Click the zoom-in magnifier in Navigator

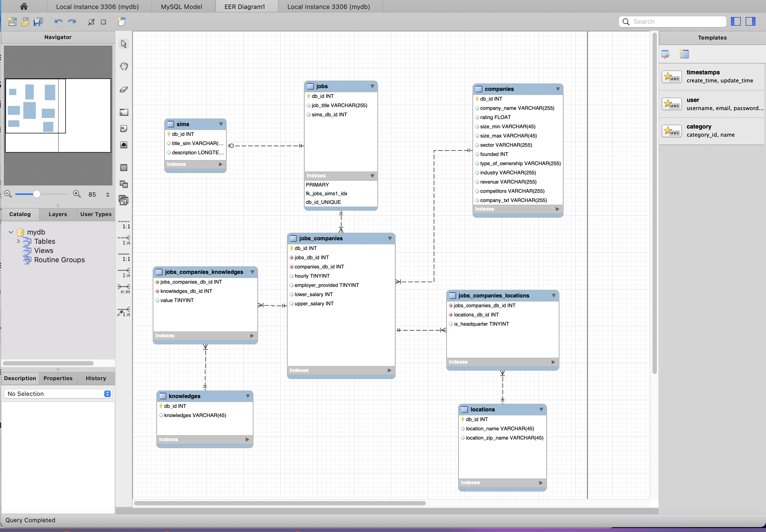pyautogui.click(x=77, y=194)
